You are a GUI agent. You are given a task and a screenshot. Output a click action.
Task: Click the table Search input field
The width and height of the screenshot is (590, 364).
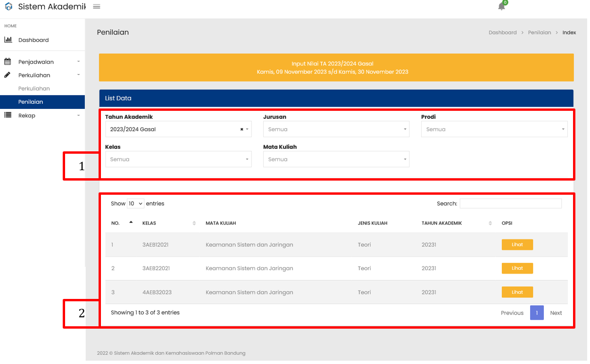click(511, 203)
